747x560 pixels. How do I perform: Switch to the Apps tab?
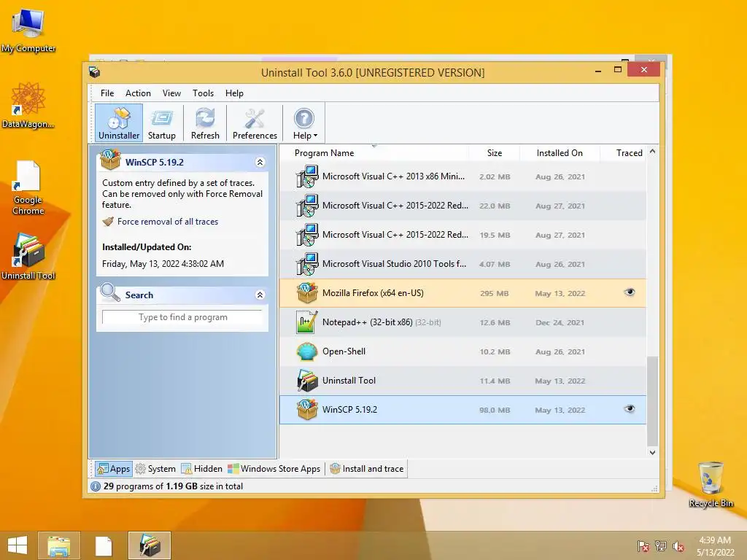click(x=113, y=469)
